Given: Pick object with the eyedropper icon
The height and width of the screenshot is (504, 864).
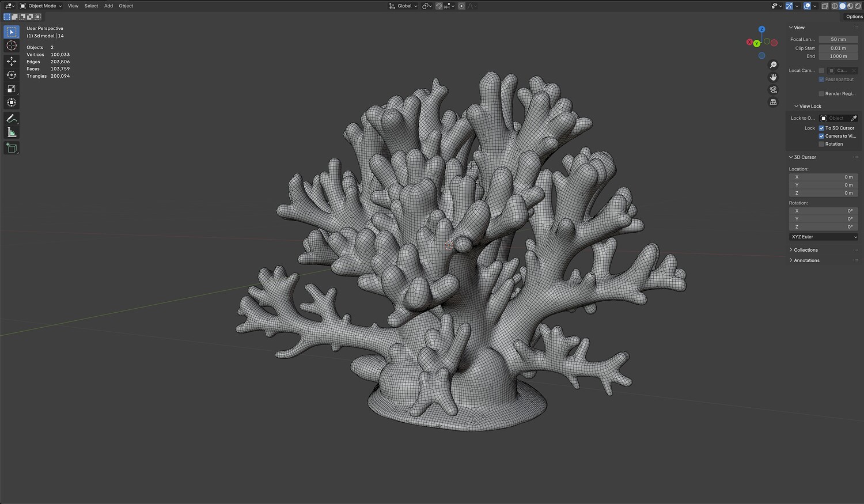Looking at the screenshot, I should (854, 118).
